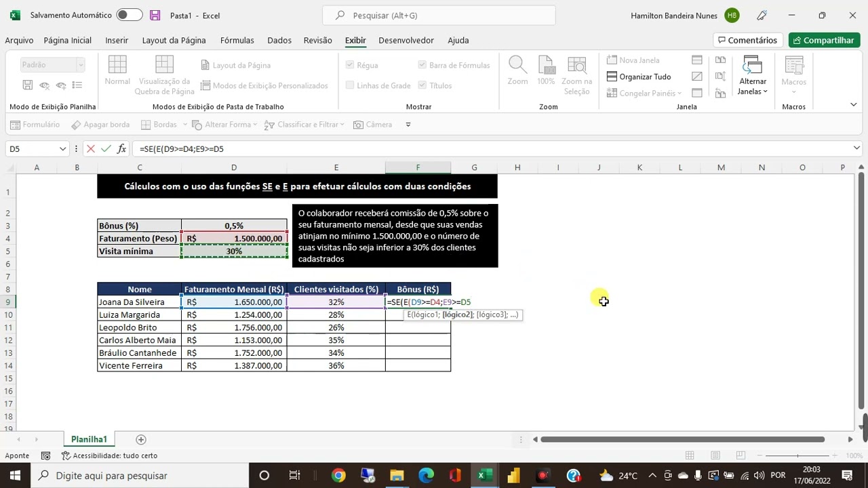Select Normal workbook view
This screenshot has height=488, width=868.
point(117,71)
